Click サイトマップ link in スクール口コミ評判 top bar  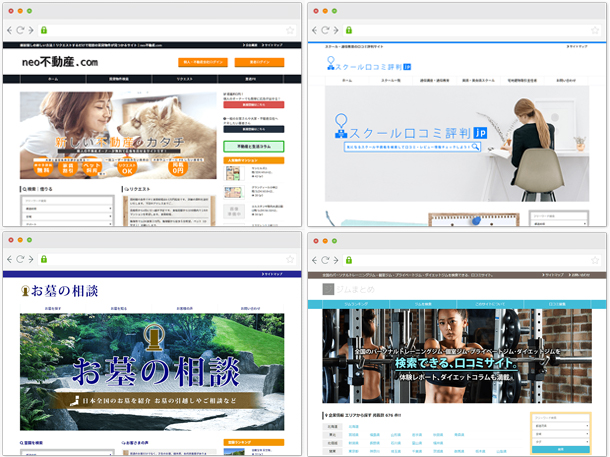[577, 46]
